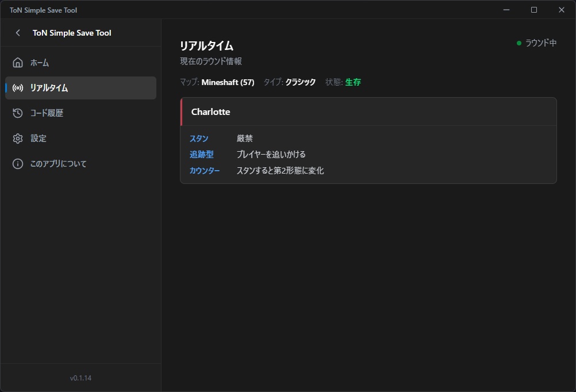Click the home icon in the sidebar
The width and height of the screenshot is (576, 392).
[18, 63]
